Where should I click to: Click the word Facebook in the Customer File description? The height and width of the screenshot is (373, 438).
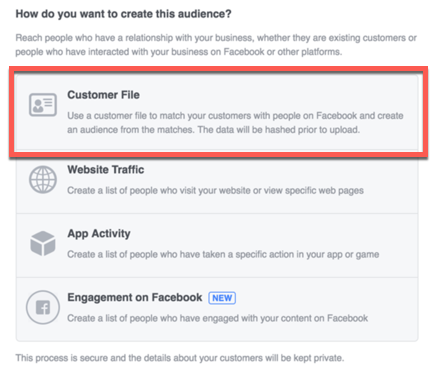[x=337, y=116]
